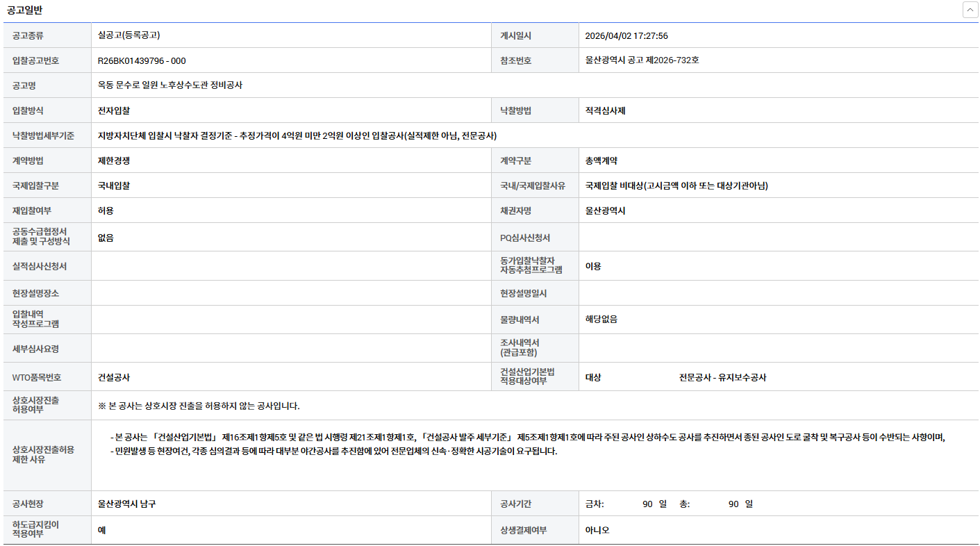Click the 전문공사 - 유지보수공사 text
Viewport: 980px width, 546px height.
point(722,378)
